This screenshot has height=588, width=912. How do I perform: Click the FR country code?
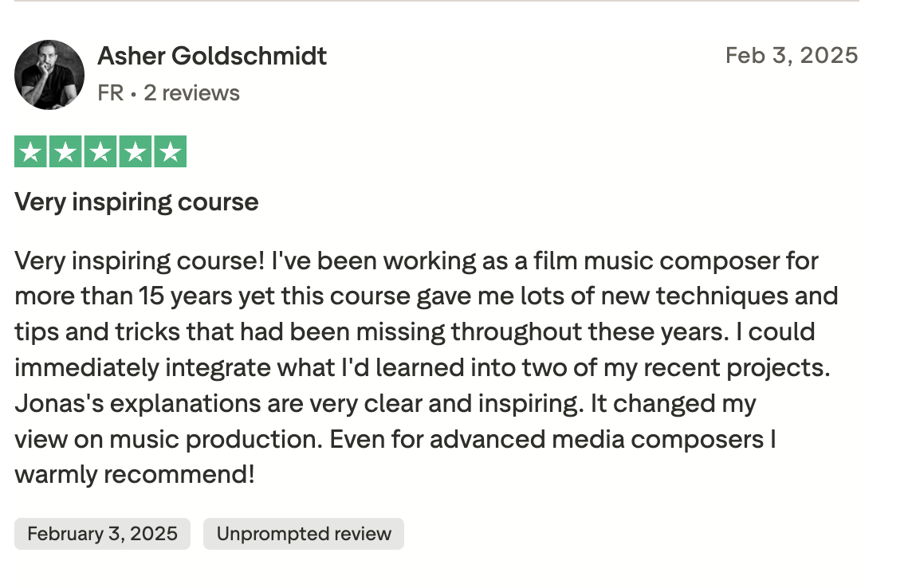pyautogui.click(x=110, y=93)
